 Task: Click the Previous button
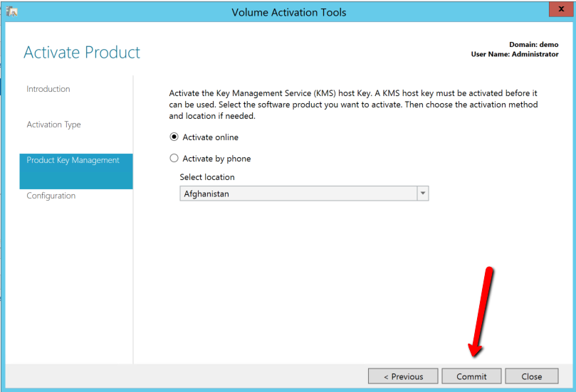(403, 376)
